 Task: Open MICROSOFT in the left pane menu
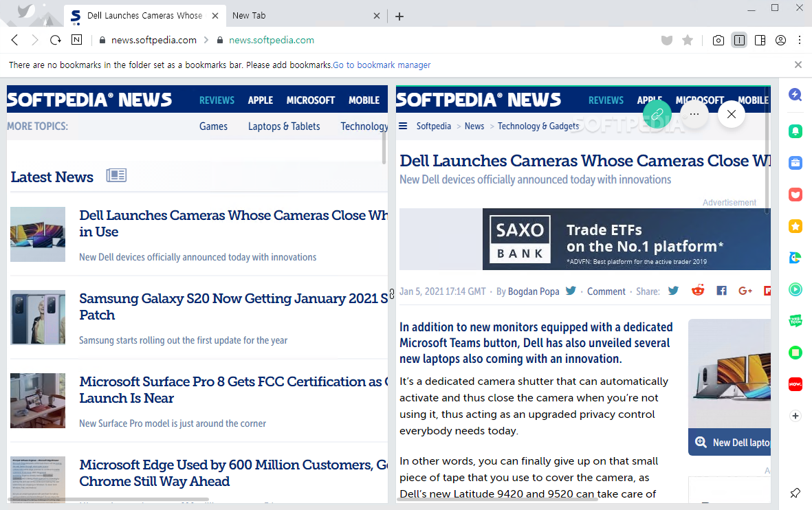pyautogui.click(x=311, y=100)
